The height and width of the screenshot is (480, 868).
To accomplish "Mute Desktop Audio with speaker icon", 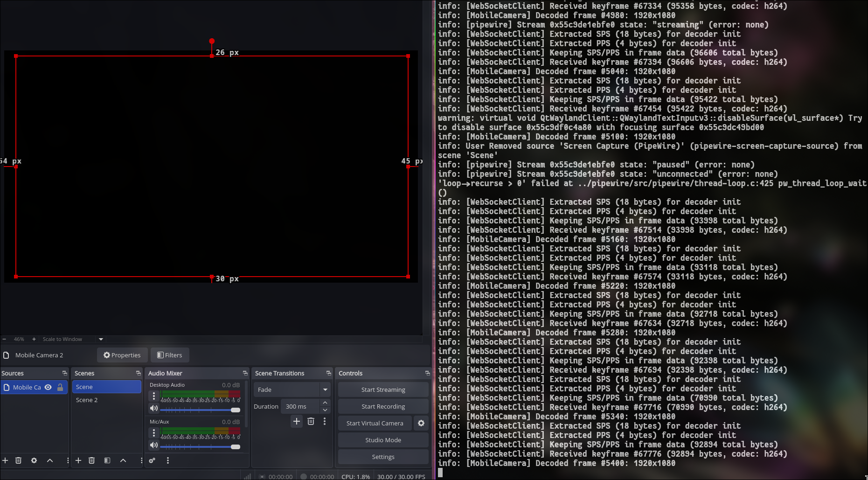I will point(154,409).
